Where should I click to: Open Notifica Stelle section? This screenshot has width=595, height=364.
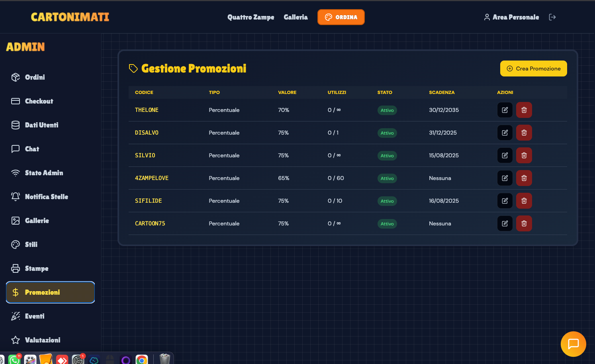pyautogui.click(x=50, y=197)
